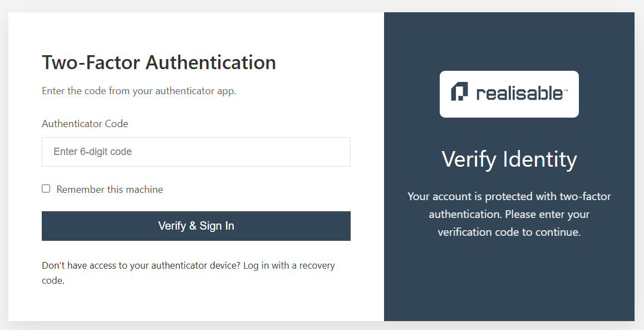This screenshot has width=644, height=330.
Task: Click the 'Your account is protected' paragraph
Action: pyautogui.click(x=509, y=215)
